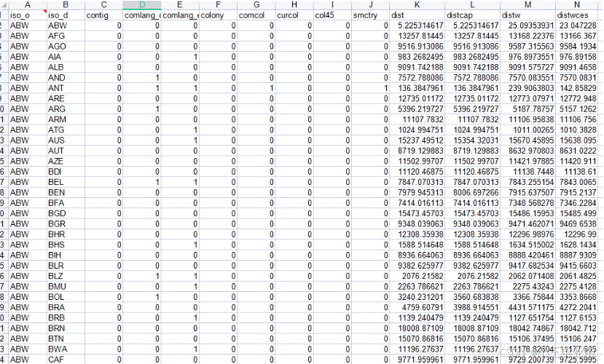Select cell containing 'BIH'
The width and height of the screenshot is (604, 364).
click(x=65, y=255)
